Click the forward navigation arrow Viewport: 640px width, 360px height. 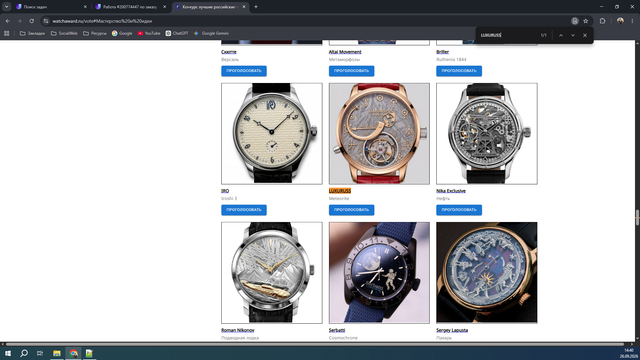[19, 21]
